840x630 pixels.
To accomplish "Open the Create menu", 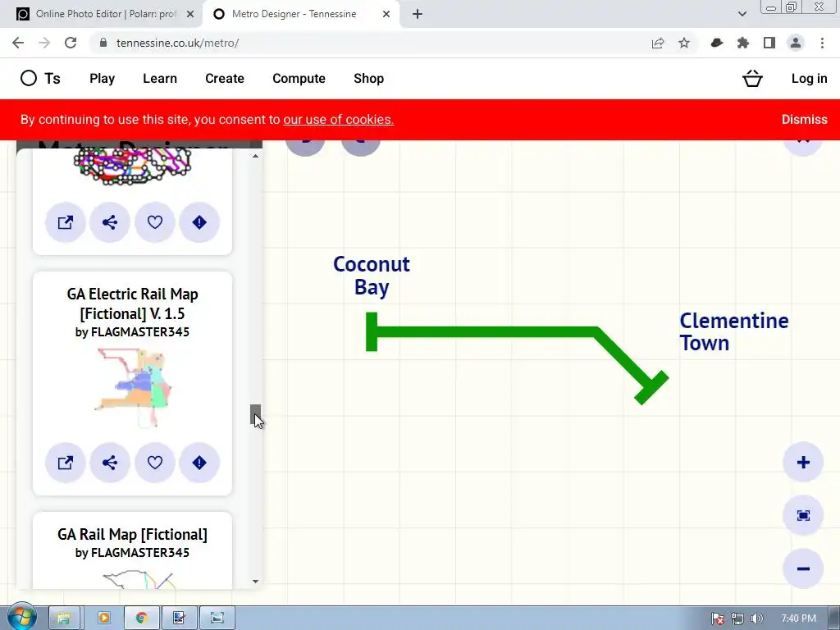I will click(225, 78).
